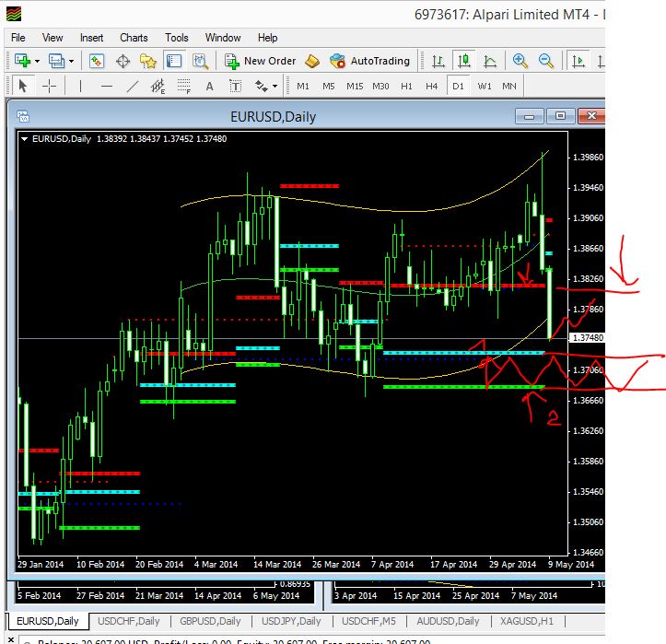Open the Help menu
The image size is (666, 644).
[267, 38]
